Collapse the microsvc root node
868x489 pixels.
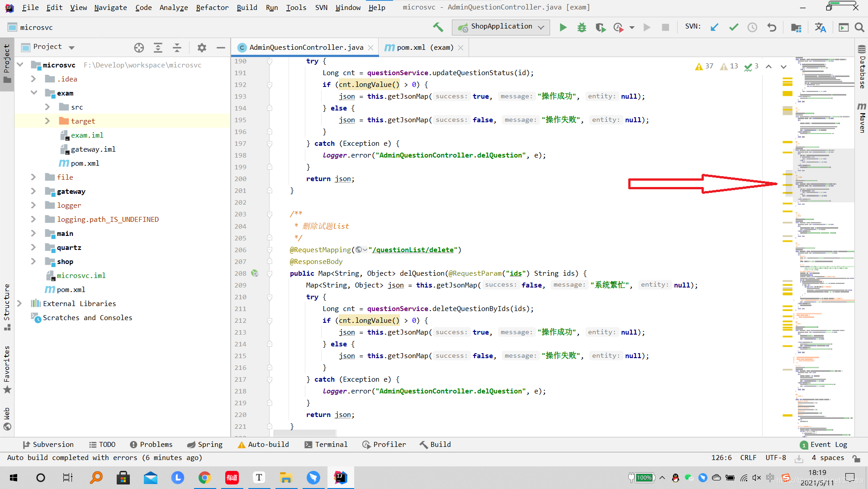click(20, 65)
